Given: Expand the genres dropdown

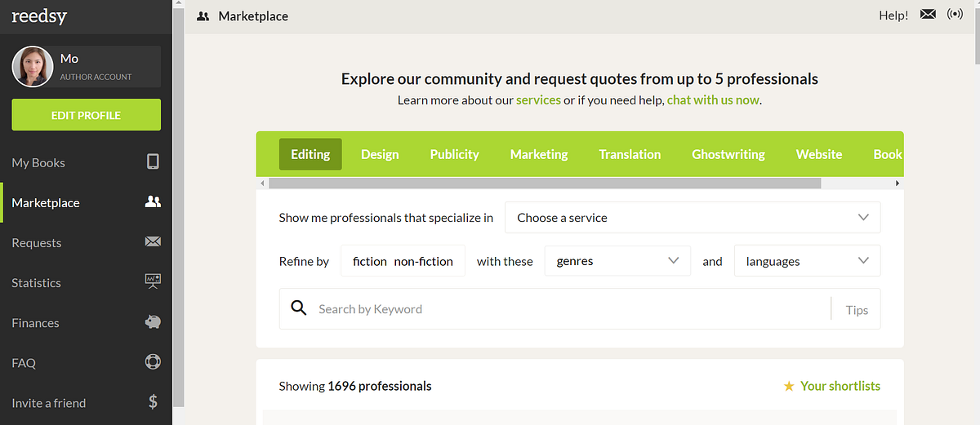Looking at the screenshot, I should pos(617,261).
